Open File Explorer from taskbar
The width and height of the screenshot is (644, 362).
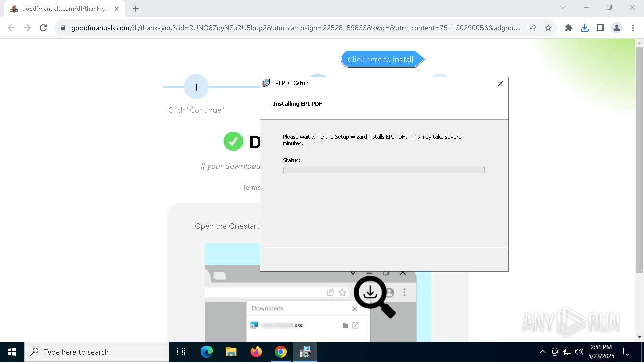point(231,352)
